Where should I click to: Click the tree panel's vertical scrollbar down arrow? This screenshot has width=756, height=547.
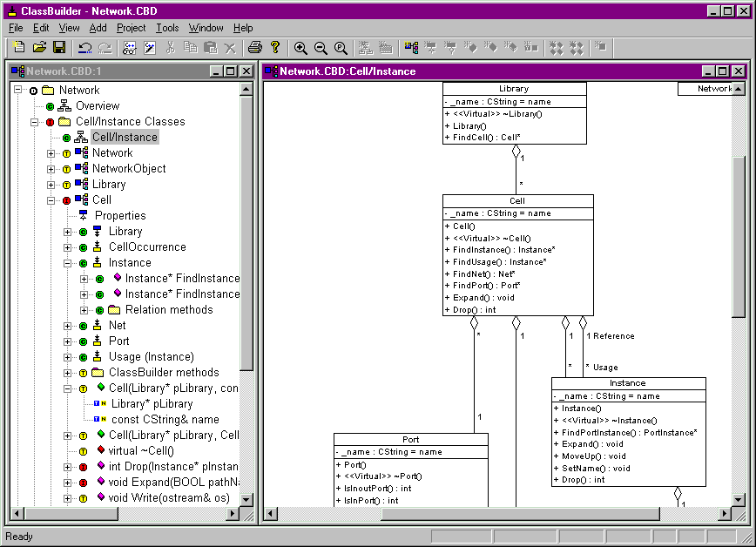[x=246, y=499]
